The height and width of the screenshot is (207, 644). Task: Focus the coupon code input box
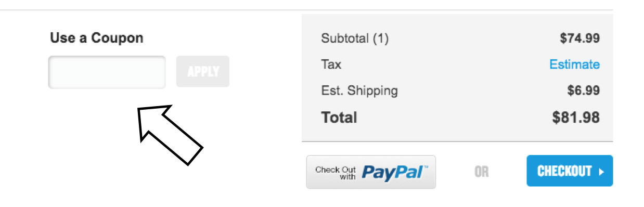click(x=107, y=72)
